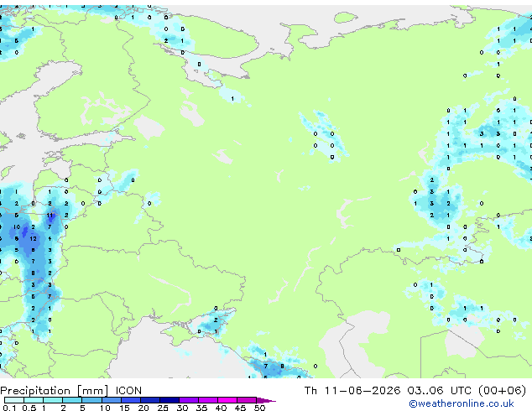Pick the 1 to 2 mm legend swatch

[53, 400]
